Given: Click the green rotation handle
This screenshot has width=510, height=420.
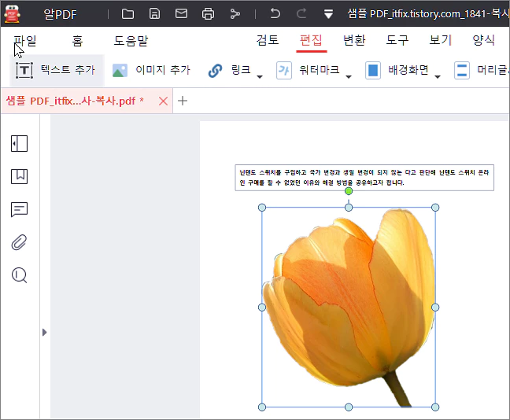Looking at the screenshot, I should point(349,191).
